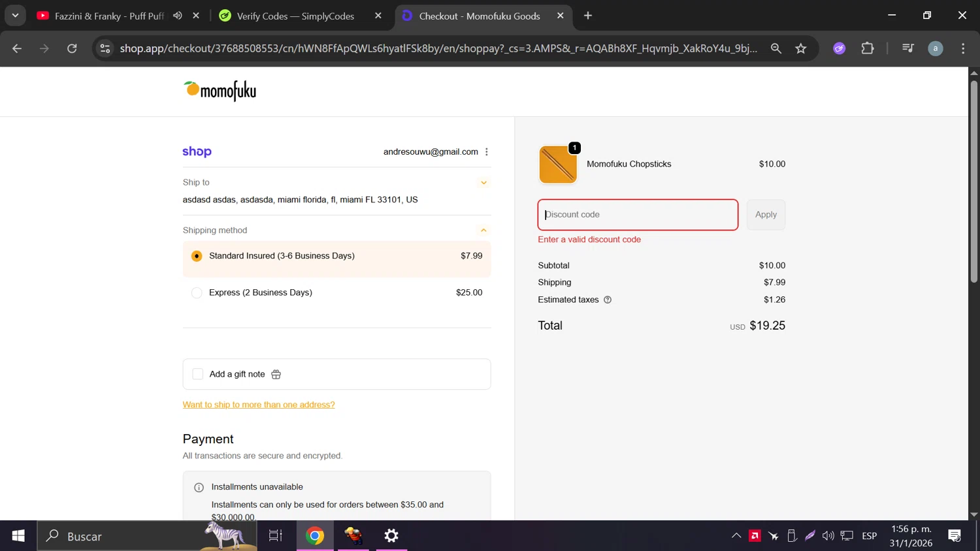Open the Extensions puzzle icon
This screenshot has height=551, width=980.
point(868,48)
